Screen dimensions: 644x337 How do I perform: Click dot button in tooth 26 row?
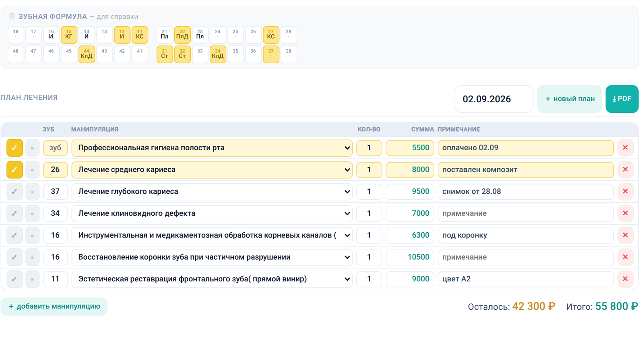coord(32,170)
